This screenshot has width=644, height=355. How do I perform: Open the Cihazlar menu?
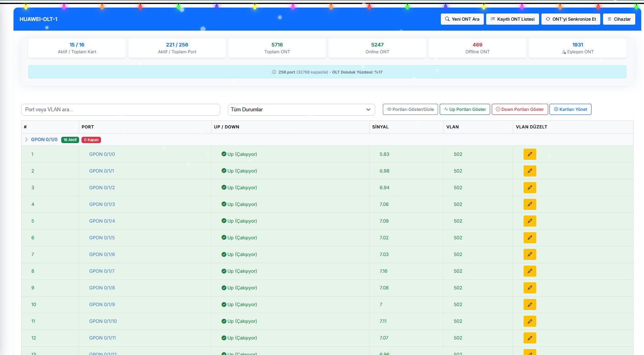(x=619, y=19)
